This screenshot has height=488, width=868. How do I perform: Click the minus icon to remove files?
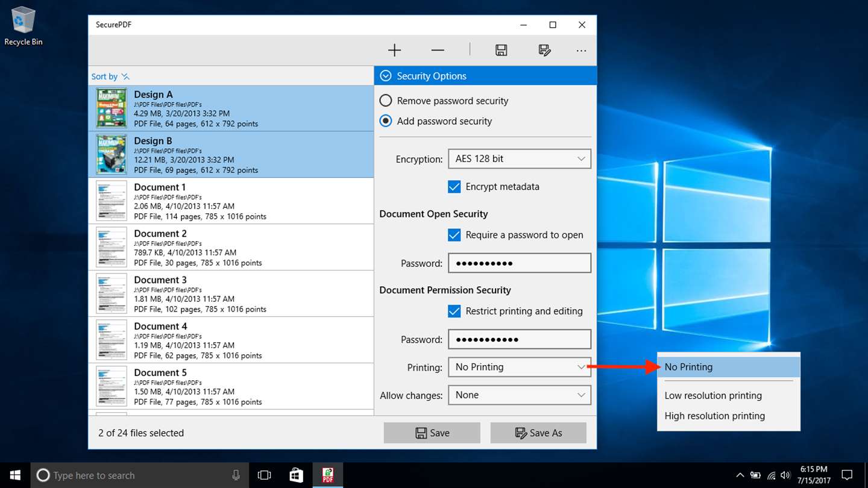[438, 51]
